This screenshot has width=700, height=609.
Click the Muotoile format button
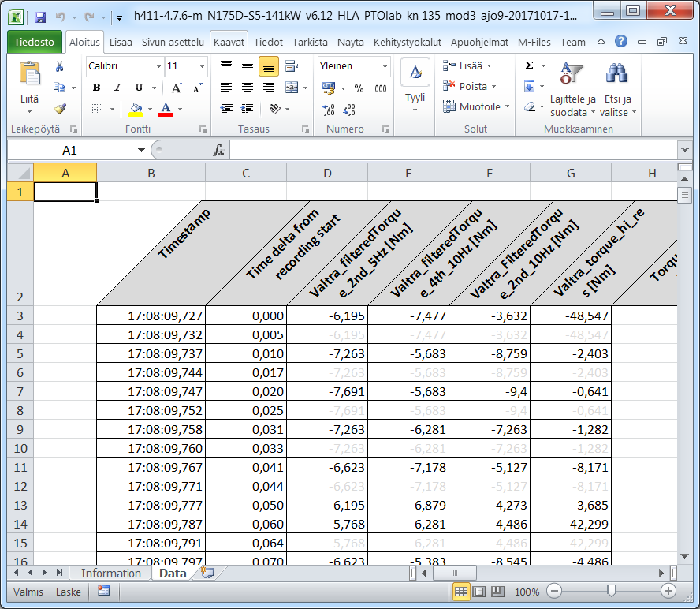point(479,106)
